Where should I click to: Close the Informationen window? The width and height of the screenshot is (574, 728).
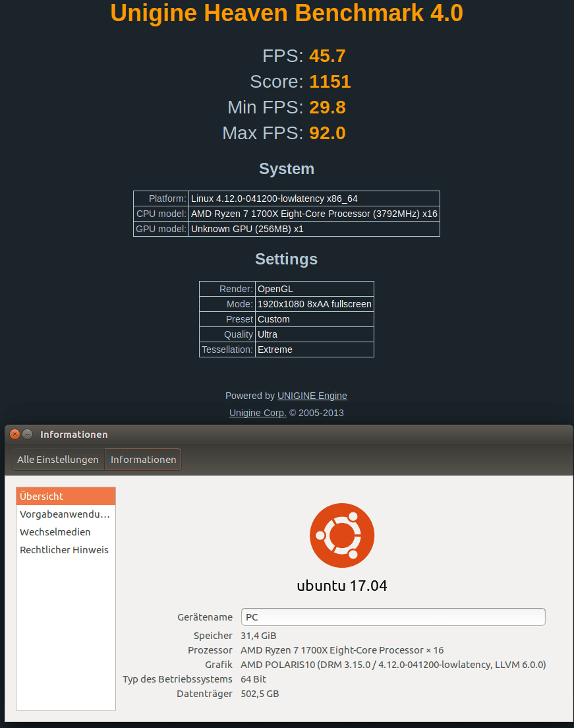15,434
